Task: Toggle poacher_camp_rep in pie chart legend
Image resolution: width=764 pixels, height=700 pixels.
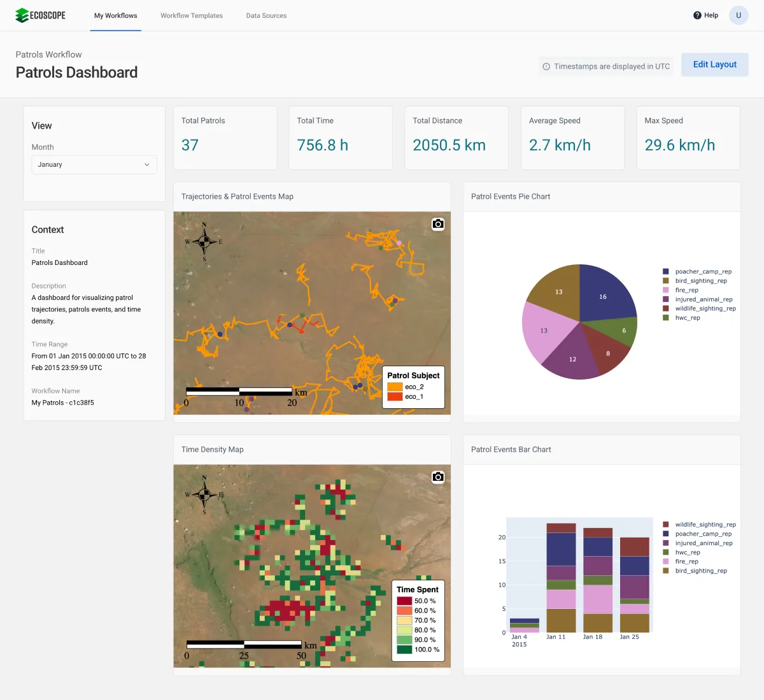Action: (697, 271)
